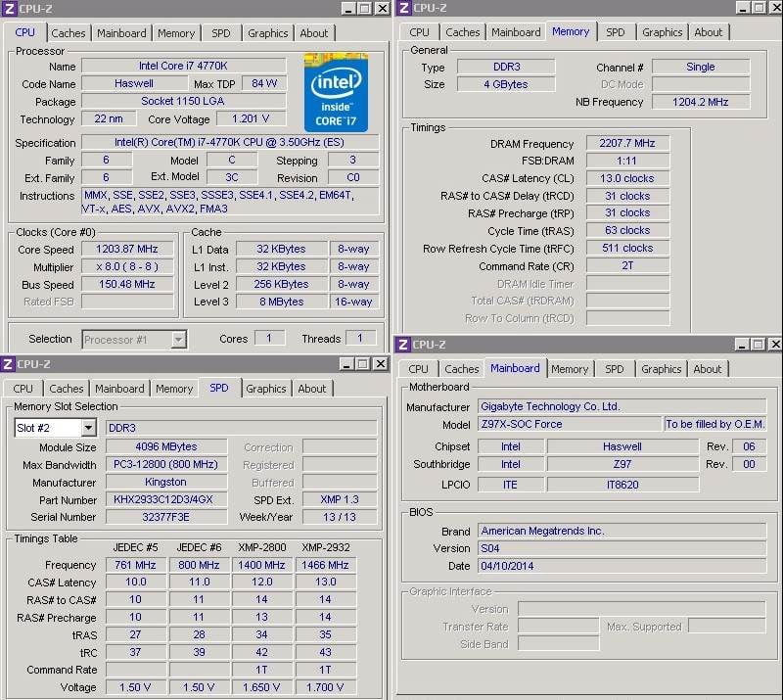Image resolution: width=783 pixels, height=700 pixels.
Task: Close the window showing SPD memory slot info
Action: coord(382,364)
